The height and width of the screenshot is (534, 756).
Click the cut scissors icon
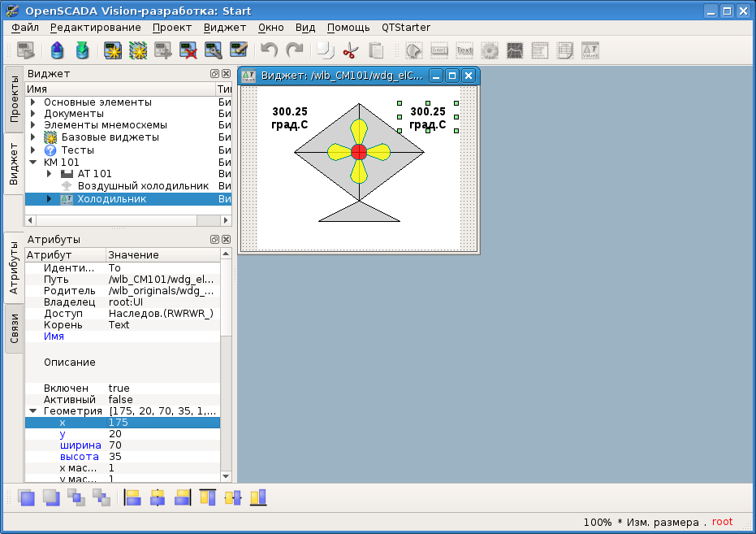tap(350, 50)
